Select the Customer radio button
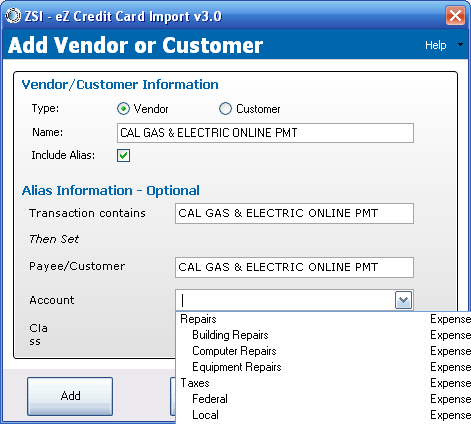 coord(225,109)
